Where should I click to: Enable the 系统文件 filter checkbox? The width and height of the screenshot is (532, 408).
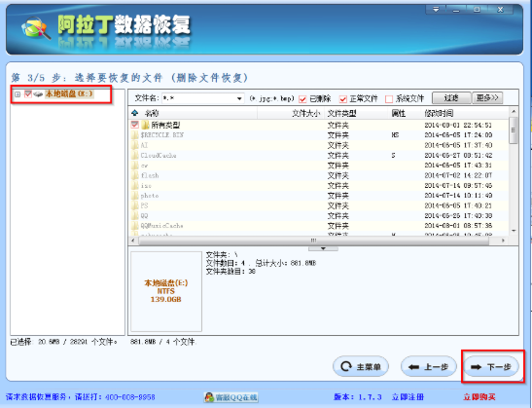pyautogui.click(x=389, y=99)
